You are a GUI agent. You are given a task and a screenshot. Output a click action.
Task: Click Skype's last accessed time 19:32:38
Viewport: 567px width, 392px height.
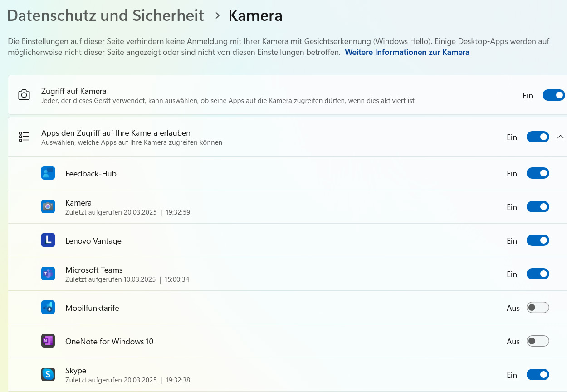[x=178, y=380]
